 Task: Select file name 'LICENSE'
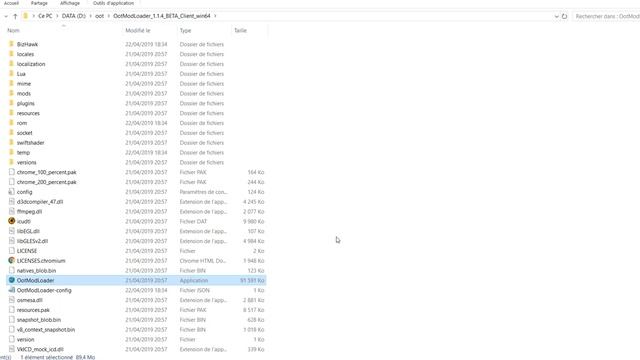(x=27, y=251)
